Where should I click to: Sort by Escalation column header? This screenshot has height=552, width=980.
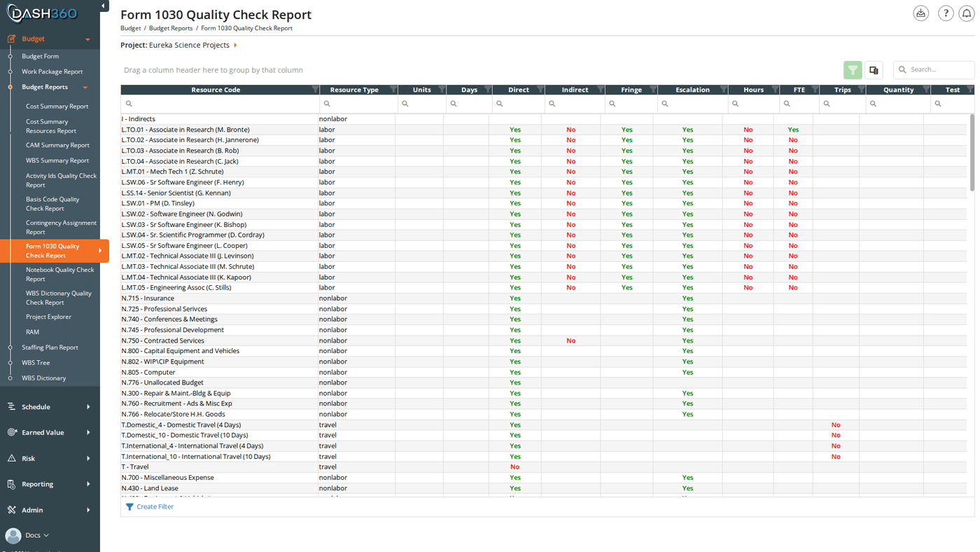692,90
